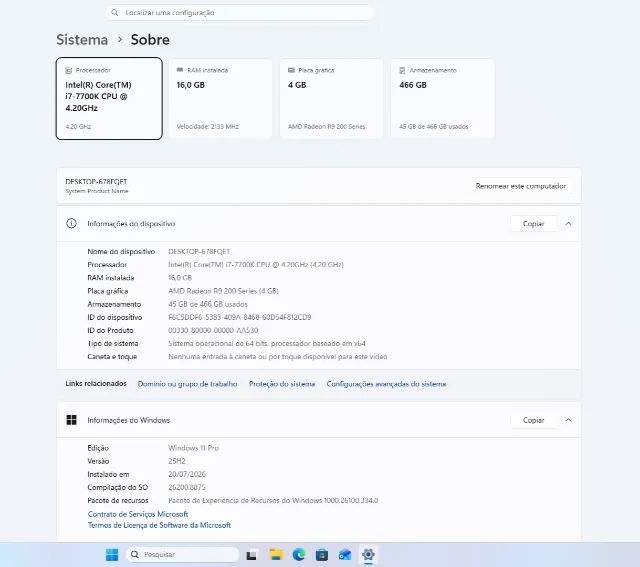640x567 pixels.
Task: Click Renomear este computador button
Action: pos(521,186)
